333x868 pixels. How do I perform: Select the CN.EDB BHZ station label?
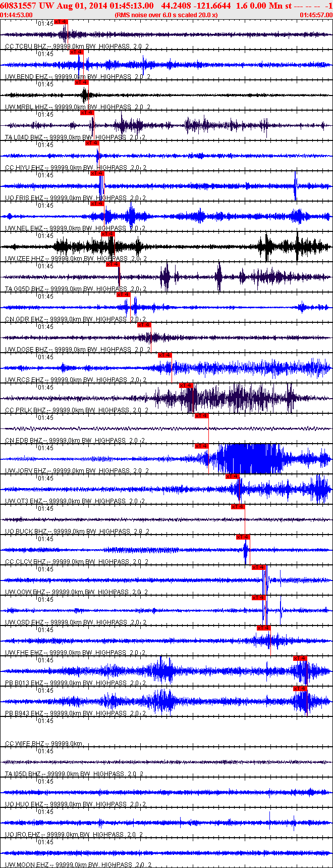pos(24,441)
